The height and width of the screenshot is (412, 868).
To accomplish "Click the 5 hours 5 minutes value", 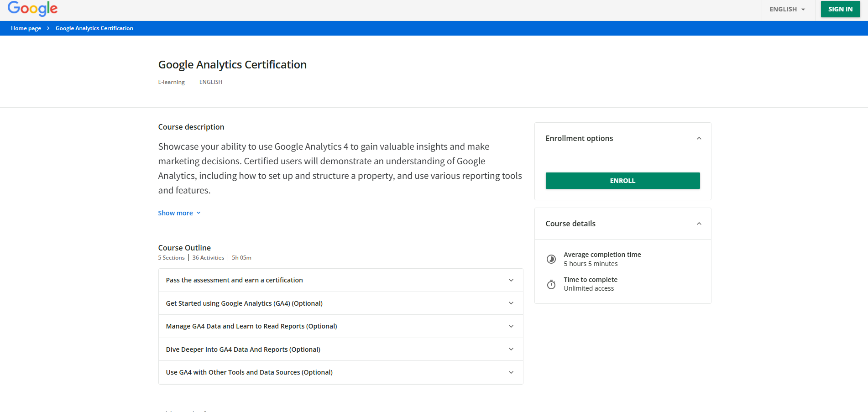I will point(591,264).
